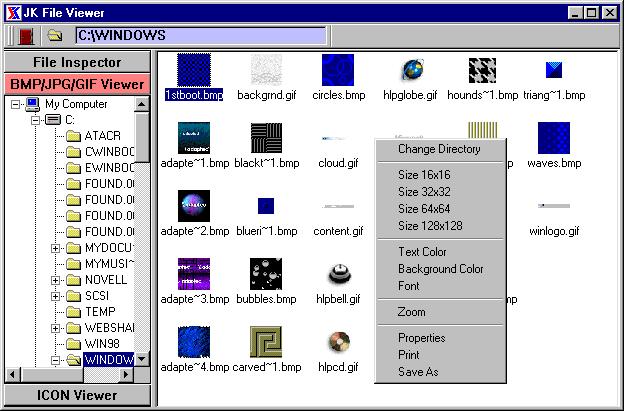Viewport: 624px width, 411px height.
Task: Pick Background Color from context menu
Action: [440, 269]
